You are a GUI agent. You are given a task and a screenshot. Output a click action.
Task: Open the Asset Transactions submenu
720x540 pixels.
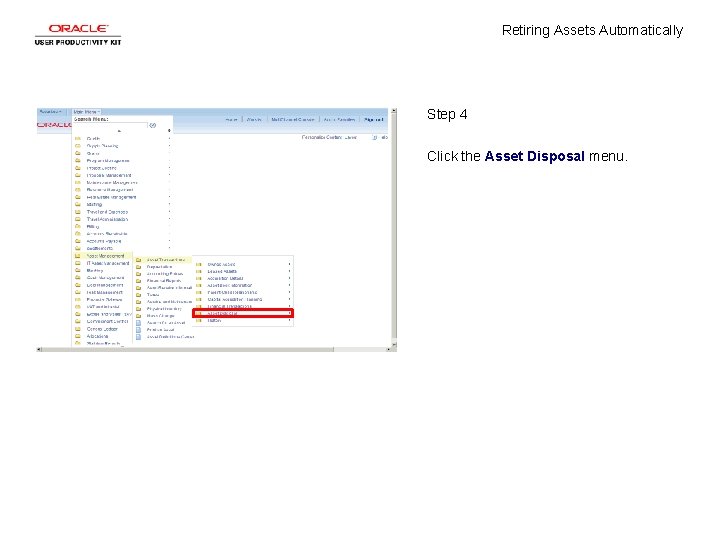[x=166, y=260]
